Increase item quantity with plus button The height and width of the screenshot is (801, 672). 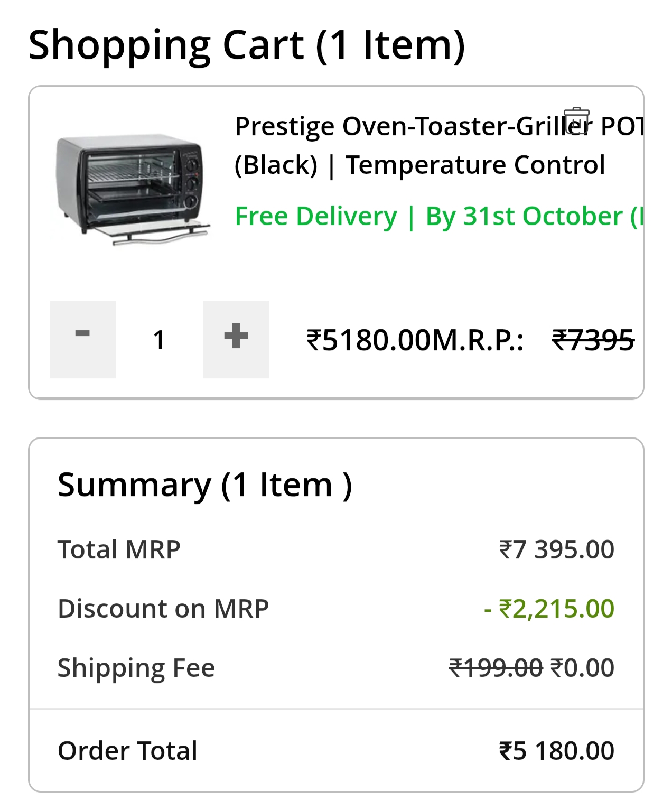pos(236,339)
